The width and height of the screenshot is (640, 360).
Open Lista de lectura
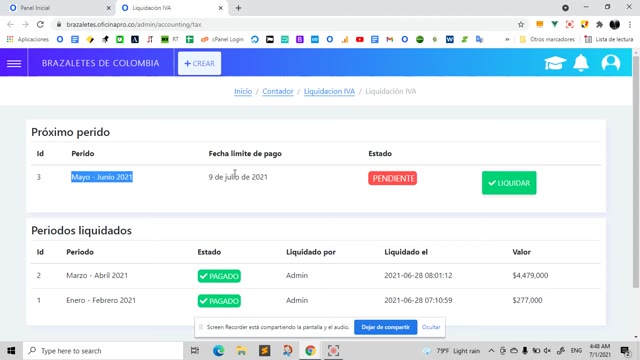pyautogui.click(x=609, y=39)
